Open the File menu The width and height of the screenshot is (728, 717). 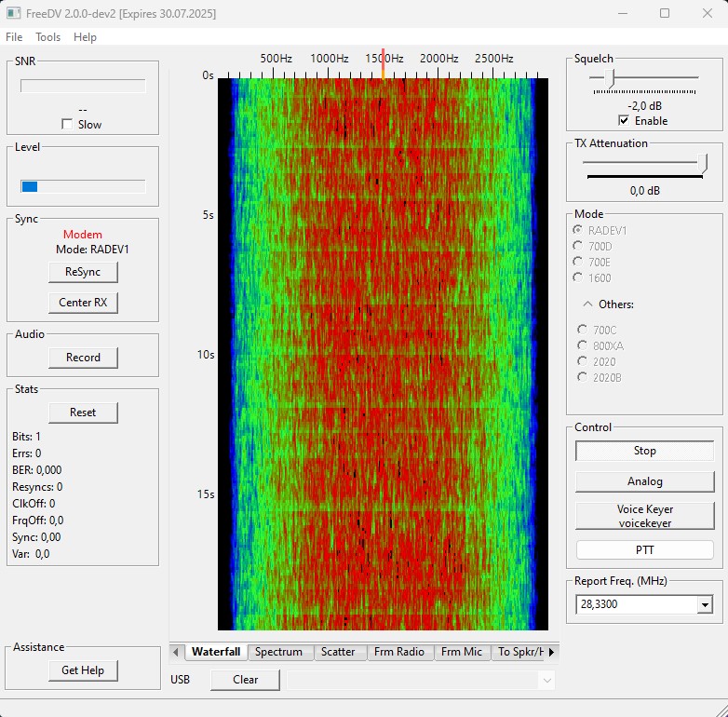click(14, 37)
